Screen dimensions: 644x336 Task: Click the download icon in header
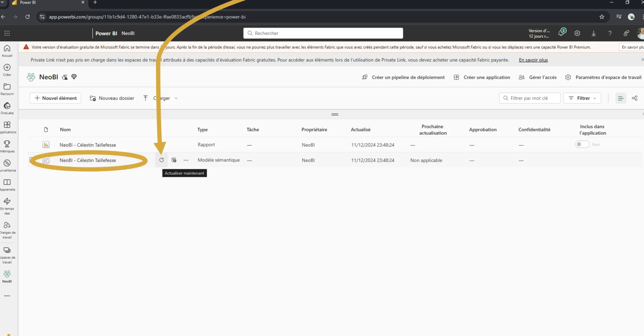click(593, 33)
